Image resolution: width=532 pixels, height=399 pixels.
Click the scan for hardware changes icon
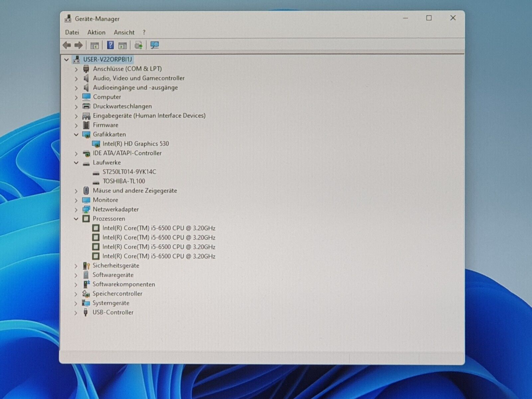tap(155, 45)
